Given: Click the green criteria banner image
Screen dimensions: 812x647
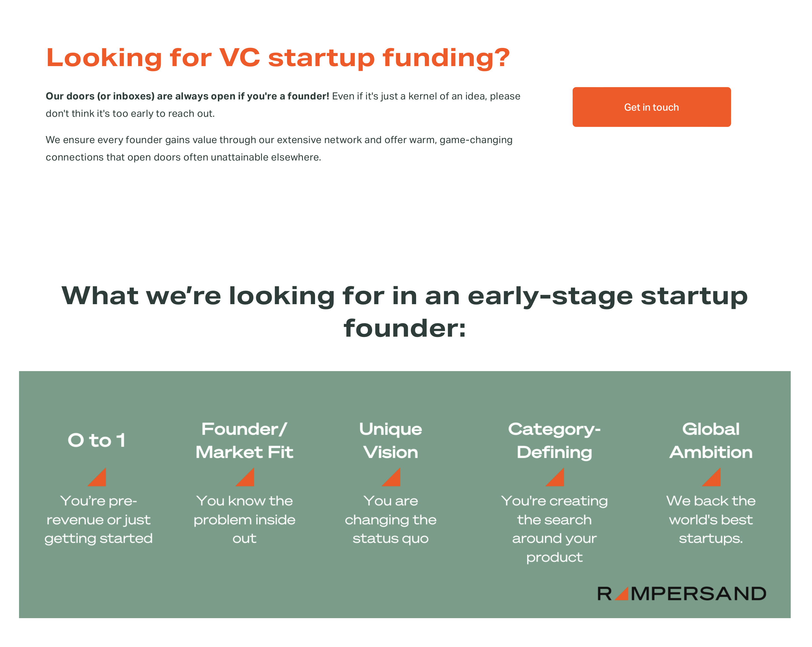Looking at the screenshot, I should coord(405,494).
